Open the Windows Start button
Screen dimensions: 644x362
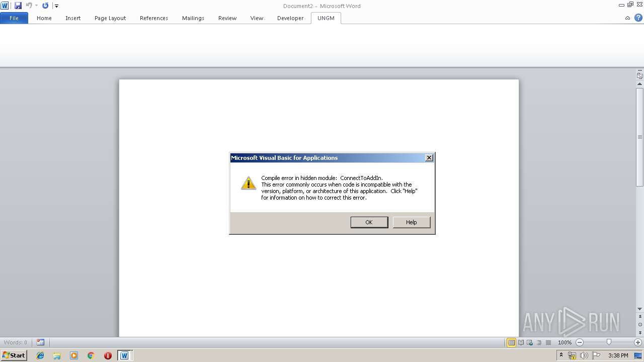[x=14, y=355]
